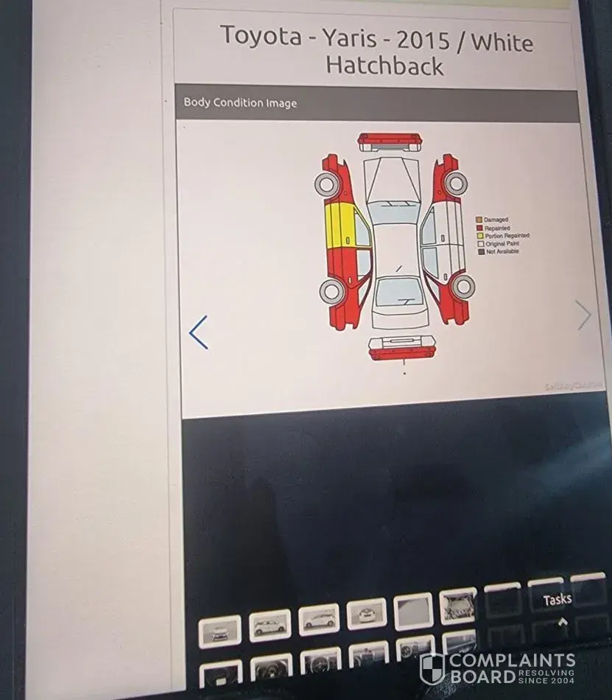Open first thumbnail in the second row
The image size is (612, 700).
tap(221, 675)
